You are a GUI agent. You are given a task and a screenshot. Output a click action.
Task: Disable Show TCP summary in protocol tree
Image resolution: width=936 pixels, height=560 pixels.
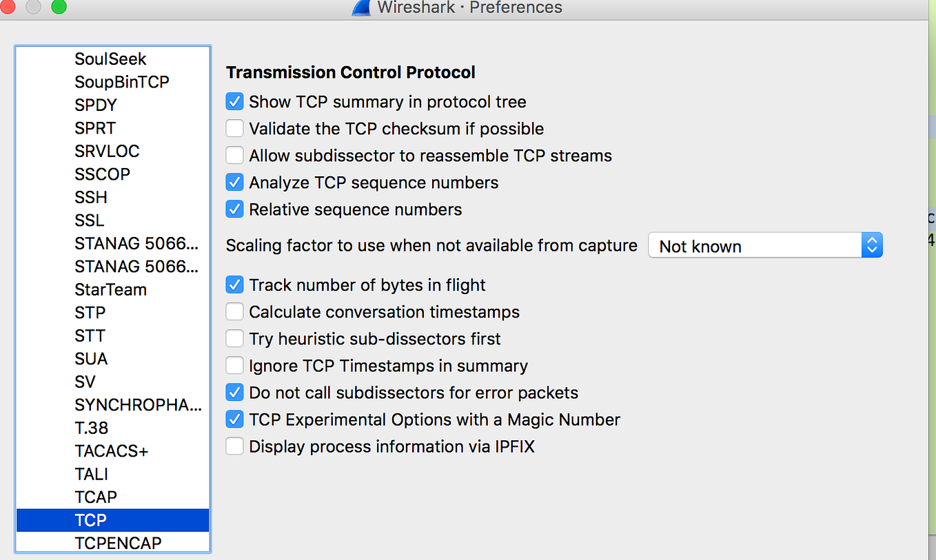pos(235,102)
